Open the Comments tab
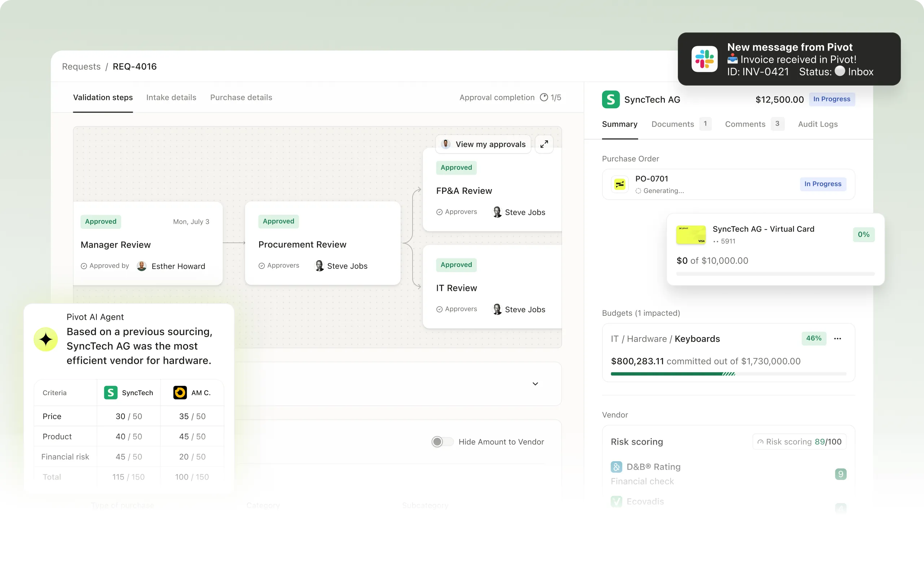The image size is (924, 563). [x=745, y=124]
